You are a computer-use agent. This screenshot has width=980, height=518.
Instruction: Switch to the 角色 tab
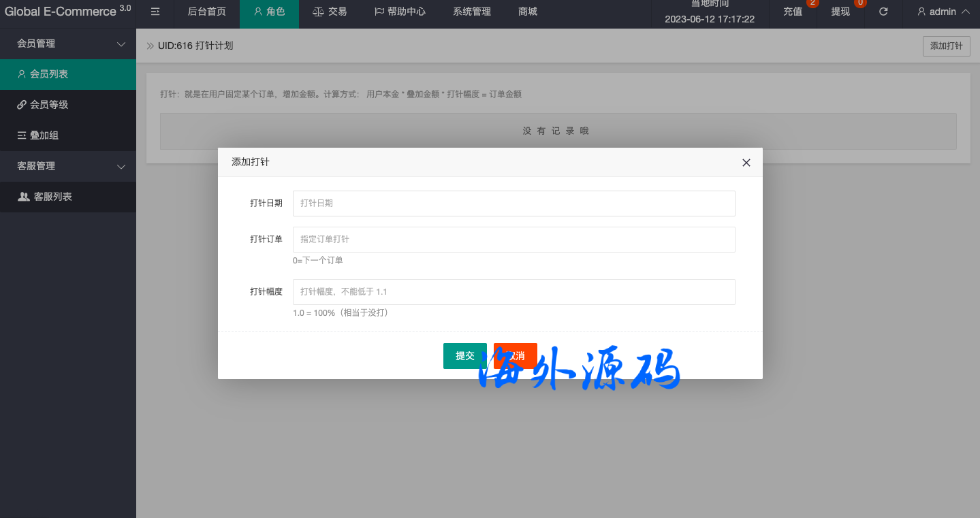tap(269, 12)
